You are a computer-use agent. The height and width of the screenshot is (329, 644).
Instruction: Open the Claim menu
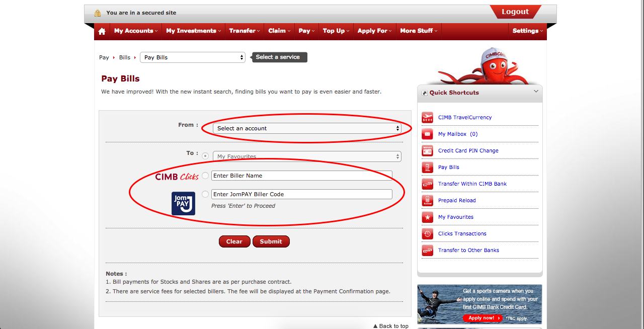279,31
